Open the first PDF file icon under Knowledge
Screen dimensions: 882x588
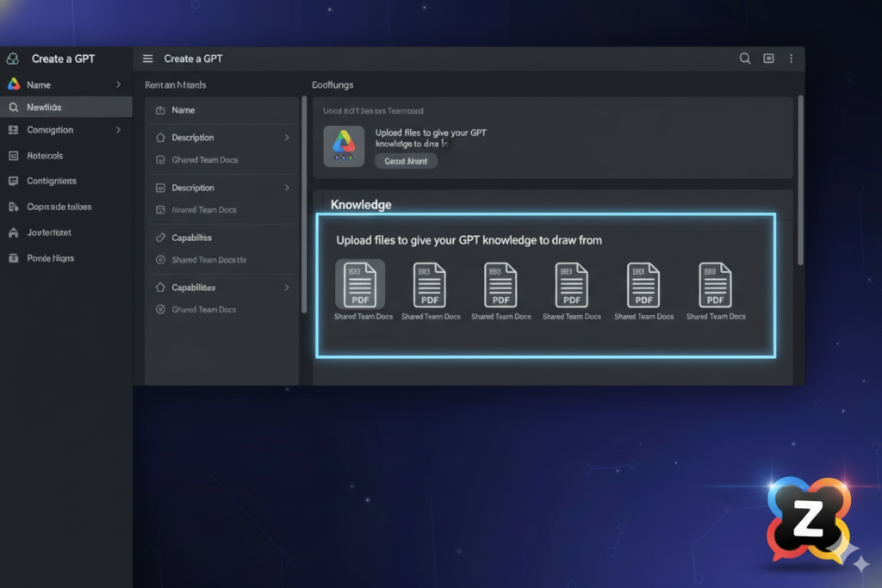[x=361, y=285]
